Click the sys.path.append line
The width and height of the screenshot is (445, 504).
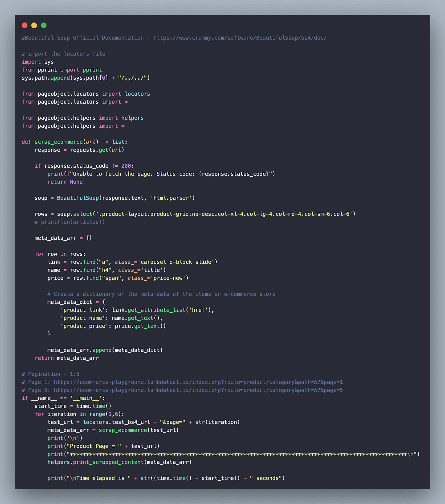click(x=86, y=78)
